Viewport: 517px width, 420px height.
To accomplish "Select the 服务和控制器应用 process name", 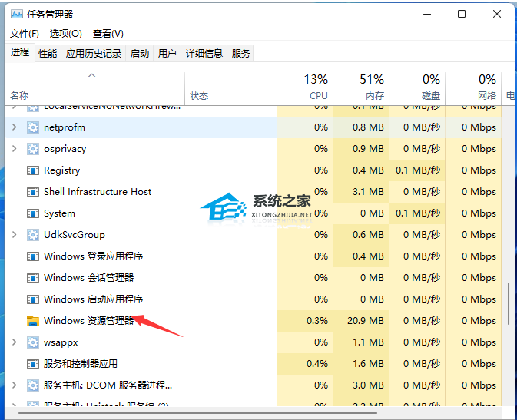I will (x=81, y=364).
